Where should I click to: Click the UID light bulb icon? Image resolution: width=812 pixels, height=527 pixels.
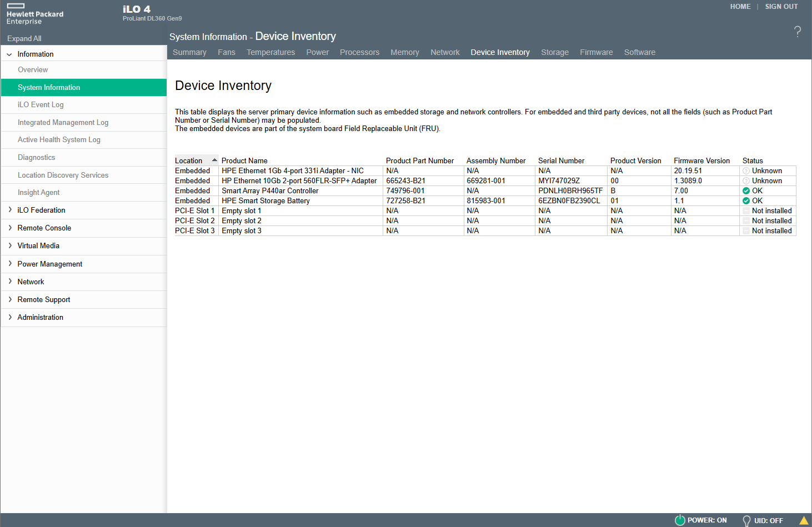coord(746,521)
